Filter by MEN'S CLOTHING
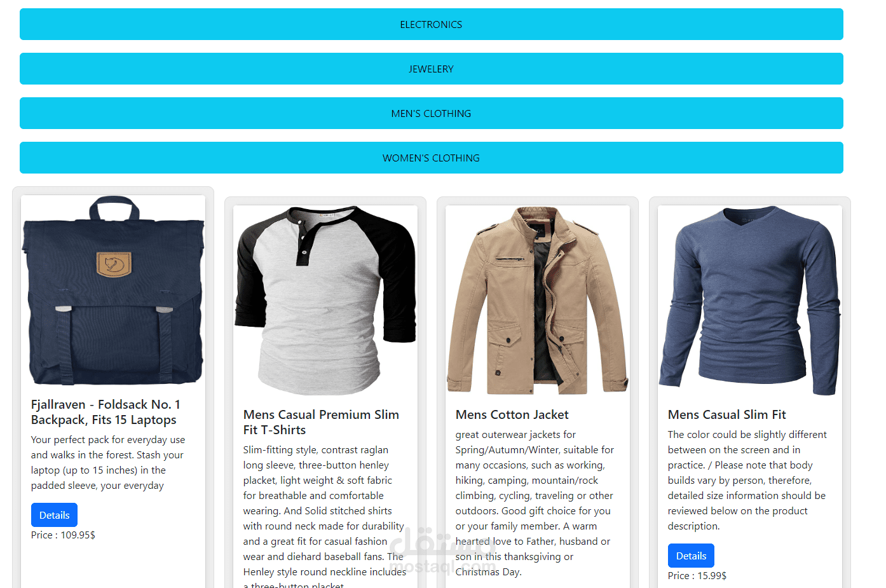 click(x=431, y=113)
